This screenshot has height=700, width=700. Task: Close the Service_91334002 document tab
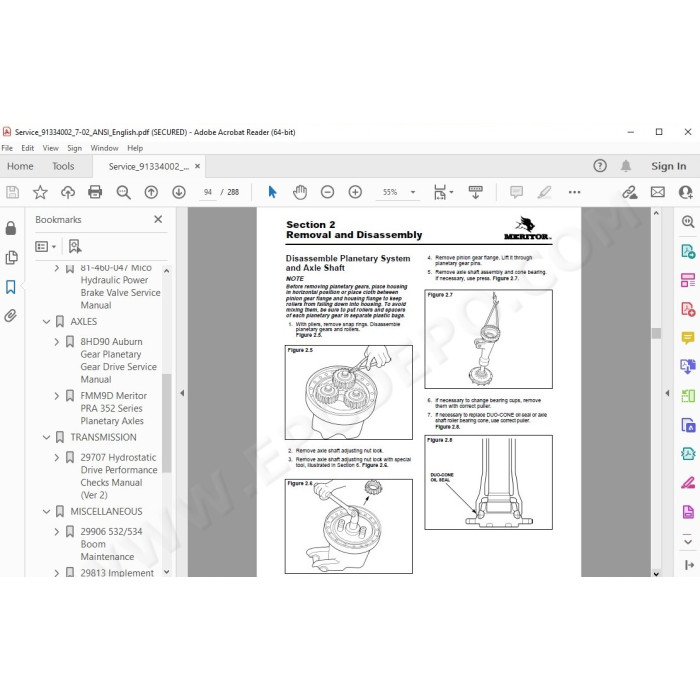[x=197, y=166]
